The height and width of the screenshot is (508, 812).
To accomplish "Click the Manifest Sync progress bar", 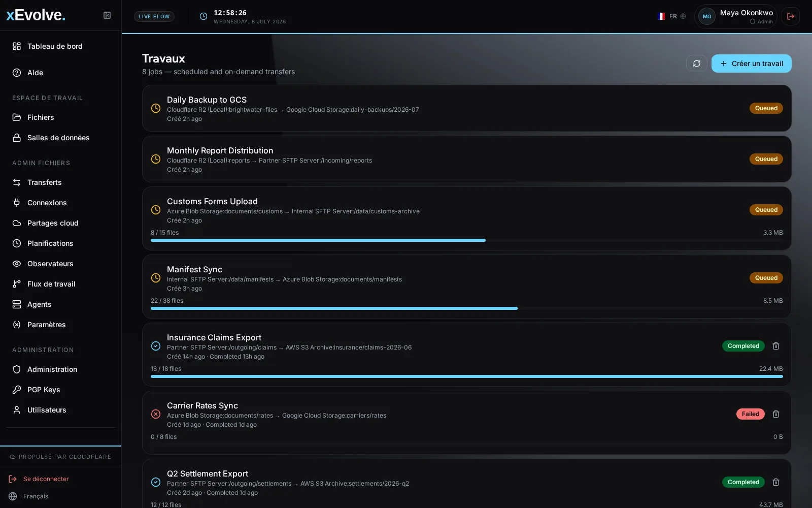I will point(467,308).
